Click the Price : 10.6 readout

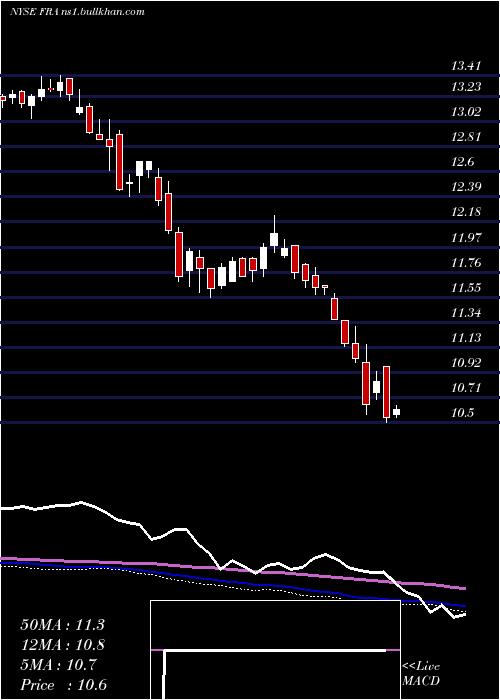click(63, 685)
